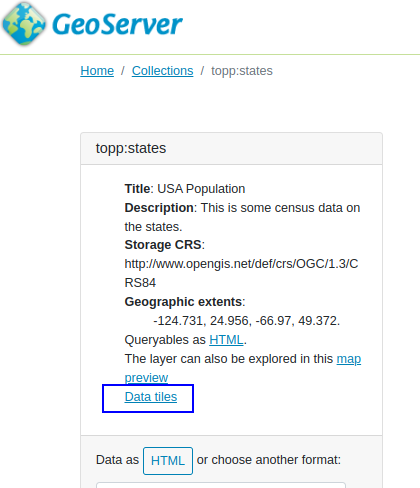Screen dimensions: 420x488
Task: Click the 'Queryables as' text
Action: (165, 340)
